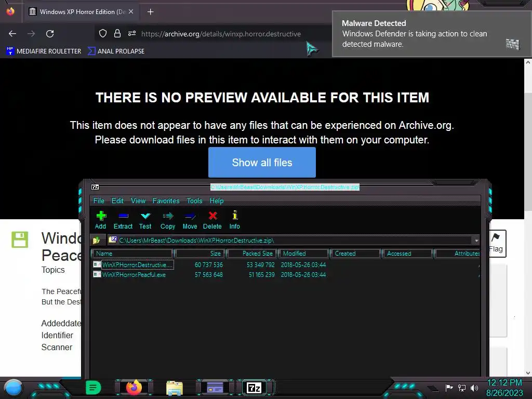The height and width of the screenshot is (399, 532).
Task: Switch to Firefox from the taskbar
Action: [x=134, y=388]
